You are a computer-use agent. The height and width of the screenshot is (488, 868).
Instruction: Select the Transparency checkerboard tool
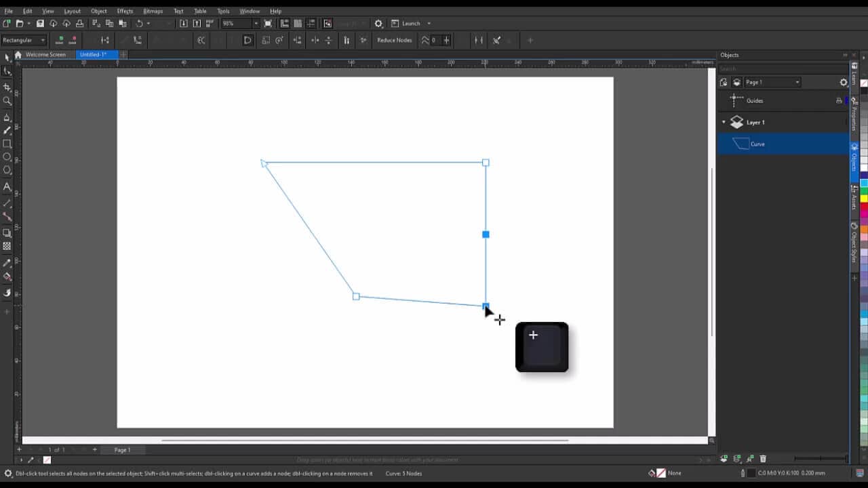click(7, 247)
